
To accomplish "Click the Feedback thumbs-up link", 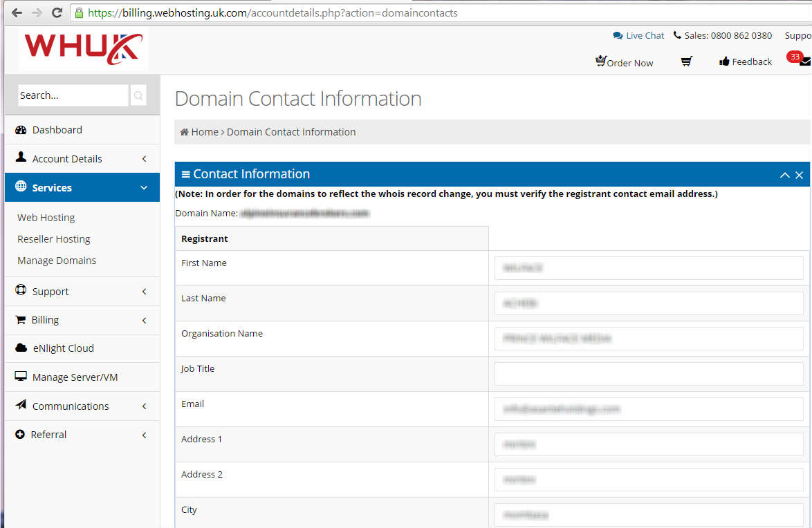I will pos(745,62).
